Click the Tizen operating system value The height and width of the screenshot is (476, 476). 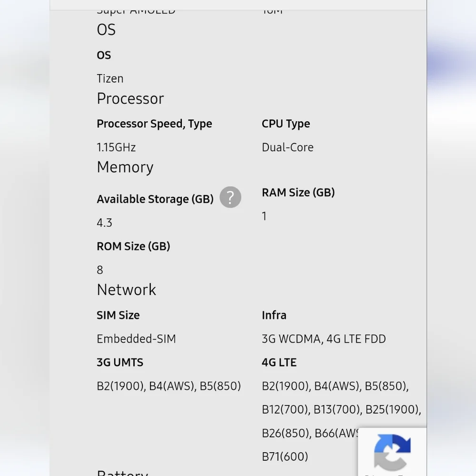pyautogui.click(x=110, y=79)
